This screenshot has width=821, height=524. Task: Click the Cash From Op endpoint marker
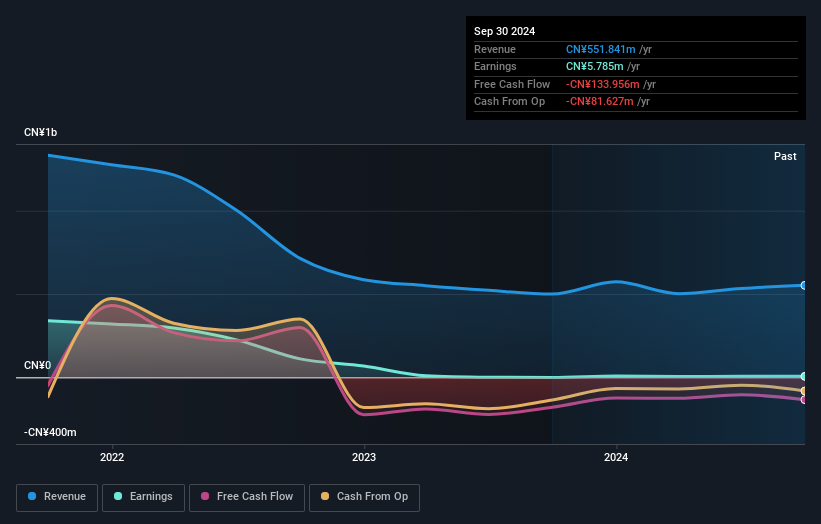click(804, 391)
